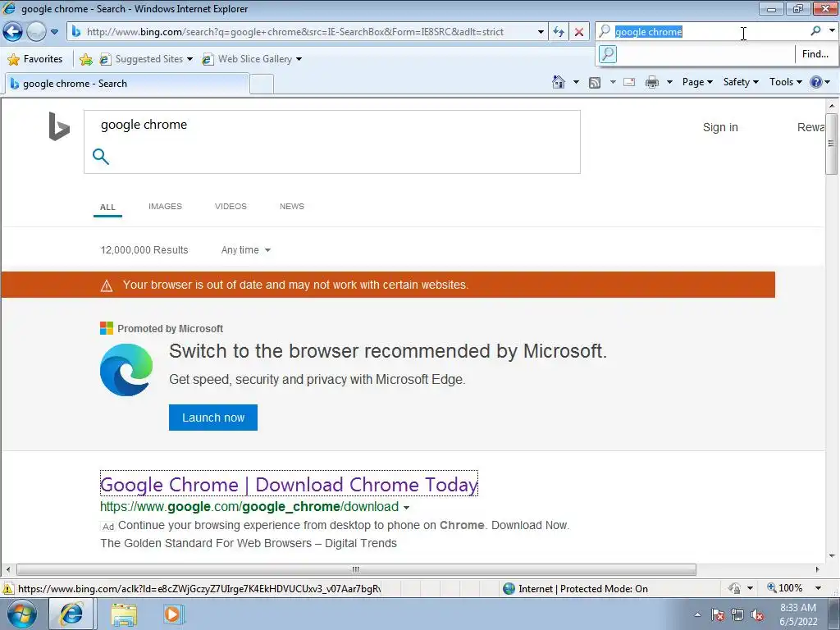Click Internet Explorer taskbar icon
Viewport: 840px width, 630px height.
tap(71, 614)
